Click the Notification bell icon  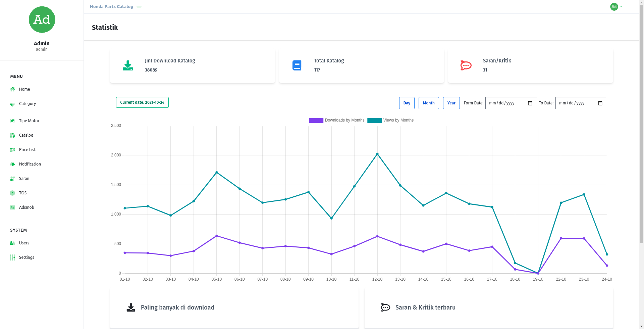coord(12,164)
